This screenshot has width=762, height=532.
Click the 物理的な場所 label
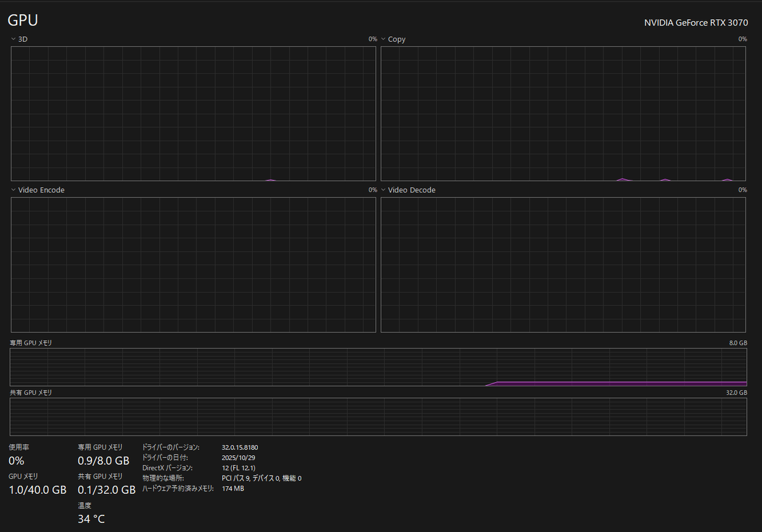[163, 478]
